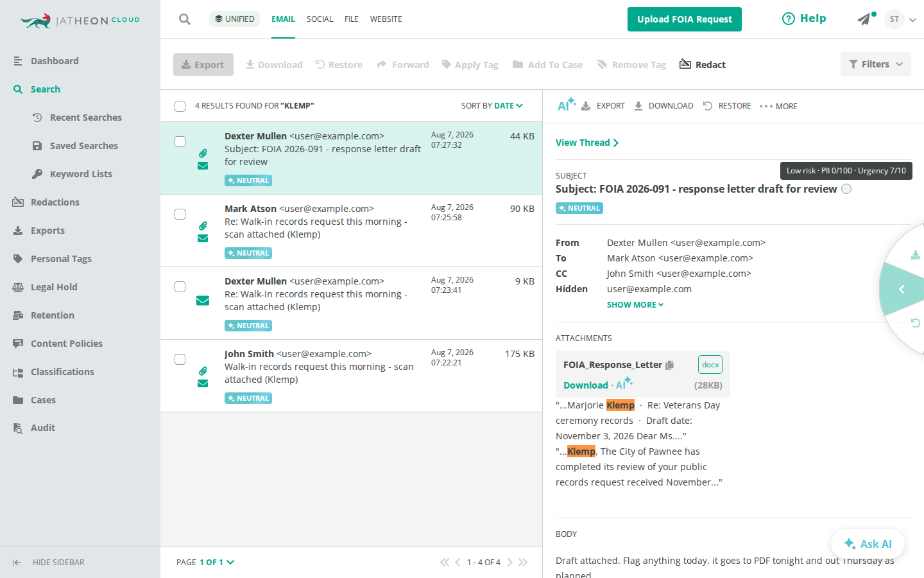Open the Redact tool
This screenshot has height=578, width=924.
(703, 64)
